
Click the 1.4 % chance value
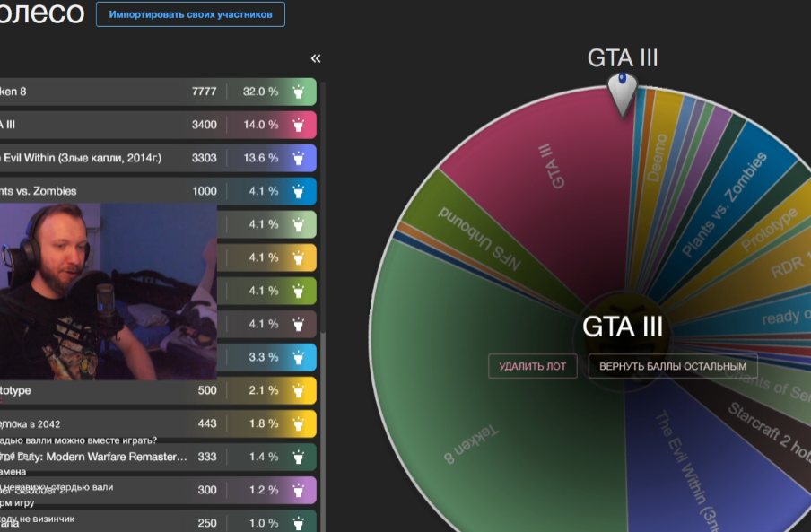pos(263,457)
